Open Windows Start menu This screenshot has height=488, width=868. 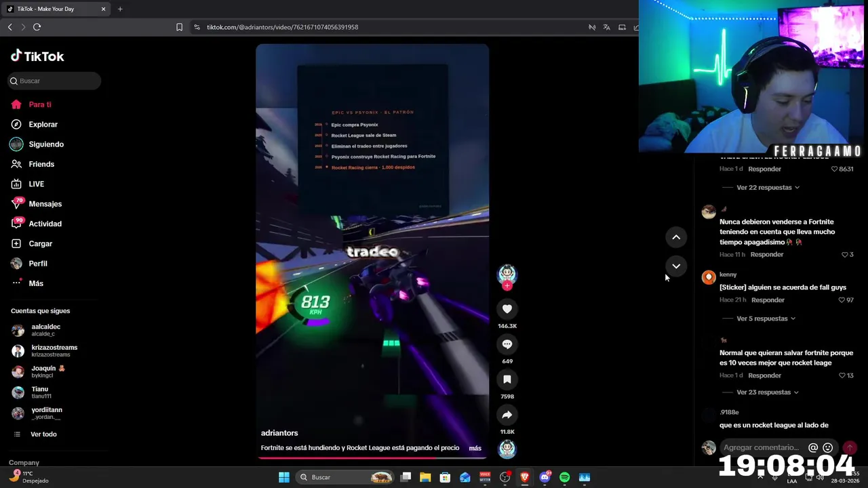click(284, 477)
